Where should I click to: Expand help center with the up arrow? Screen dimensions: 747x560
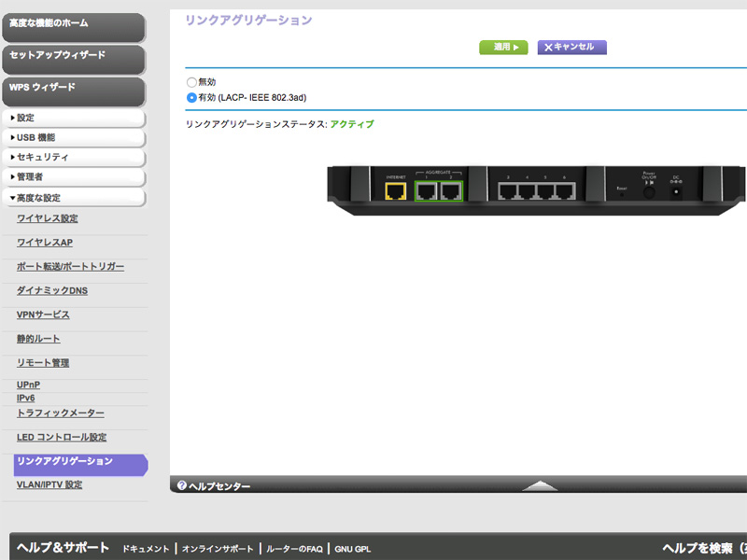pos(540,485)
